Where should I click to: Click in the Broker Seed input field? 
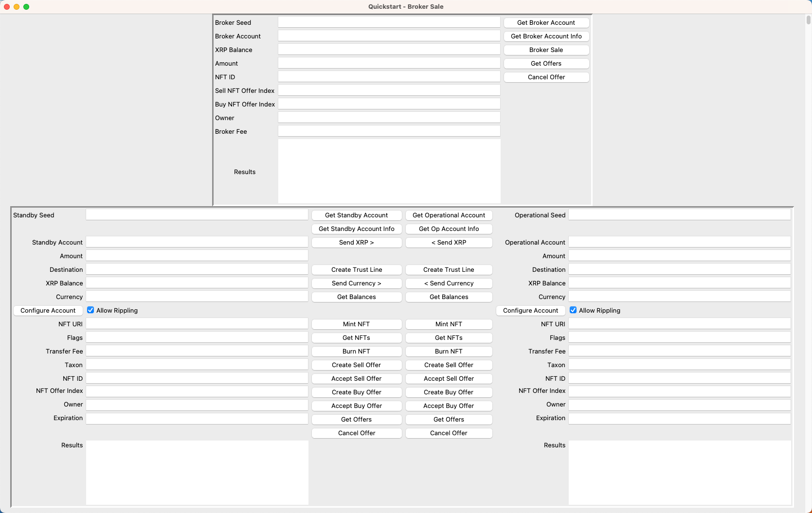pos(389,22)
